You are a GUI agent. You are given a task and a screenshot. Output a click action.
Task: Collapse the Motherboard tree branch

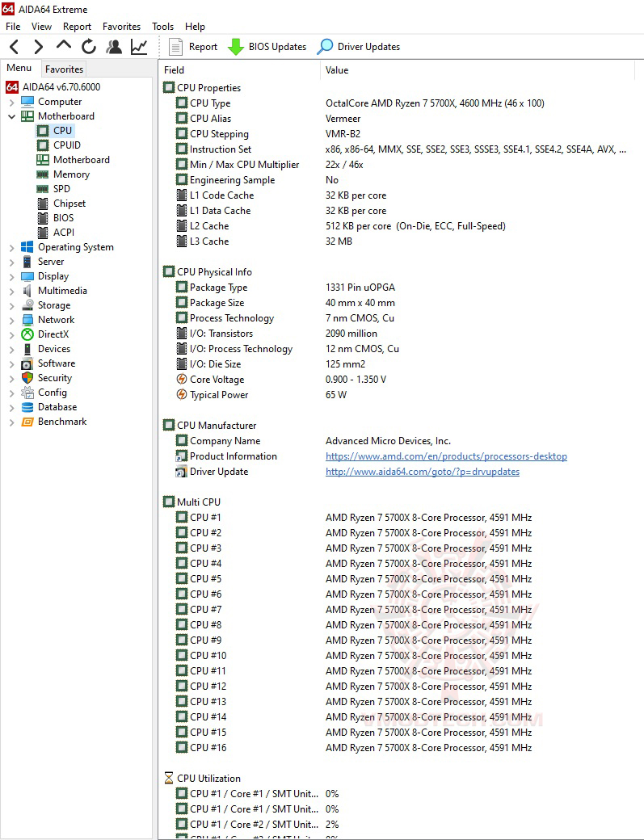pos(12,116)
